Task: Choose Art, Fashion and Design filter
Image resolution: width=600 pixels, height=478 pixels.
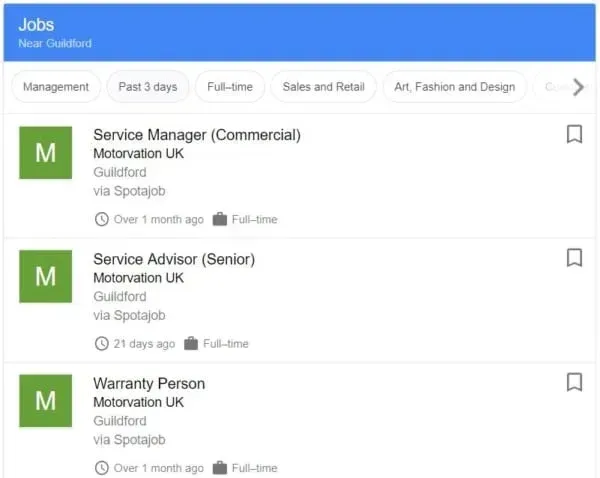Action: pyautogui.click(x=455, y=87)
